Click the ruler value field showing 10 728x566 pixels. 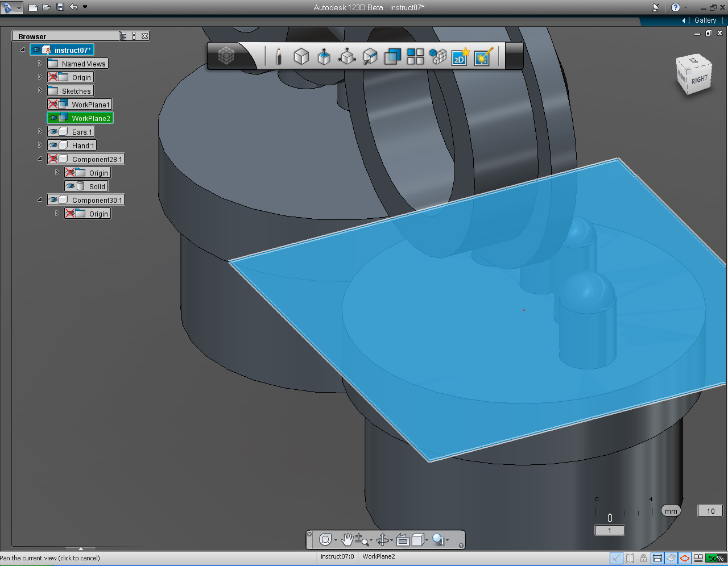(x=710, y=511)
